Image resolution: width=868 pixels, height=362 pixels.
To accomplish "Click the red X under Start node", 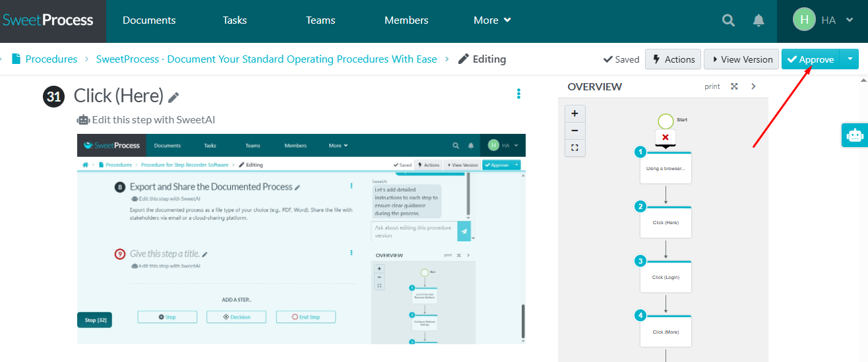I will click(x=666, y=137).
